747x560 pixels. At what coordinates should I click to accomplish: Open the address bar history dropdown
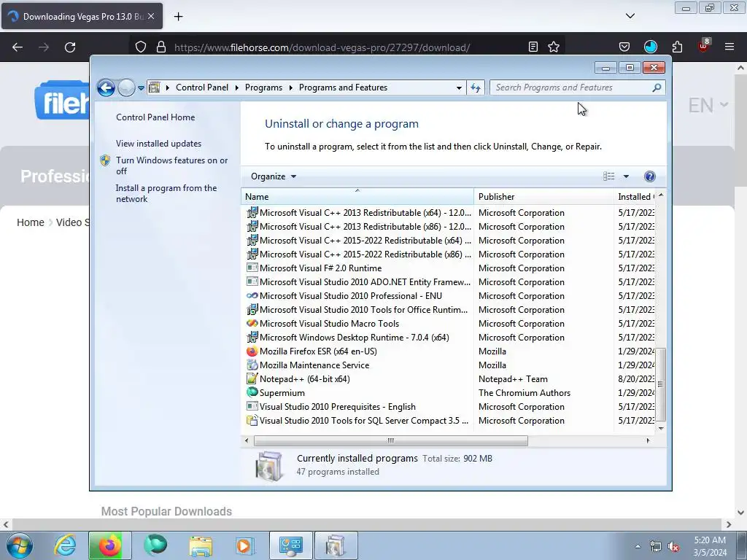[459, 87]
